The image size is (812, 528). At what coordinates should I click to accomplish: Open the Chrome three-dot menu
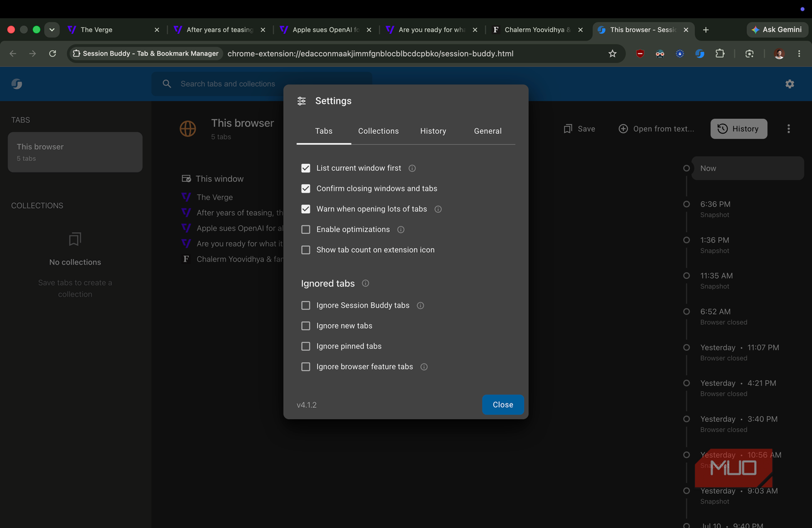tap(799, 54)
